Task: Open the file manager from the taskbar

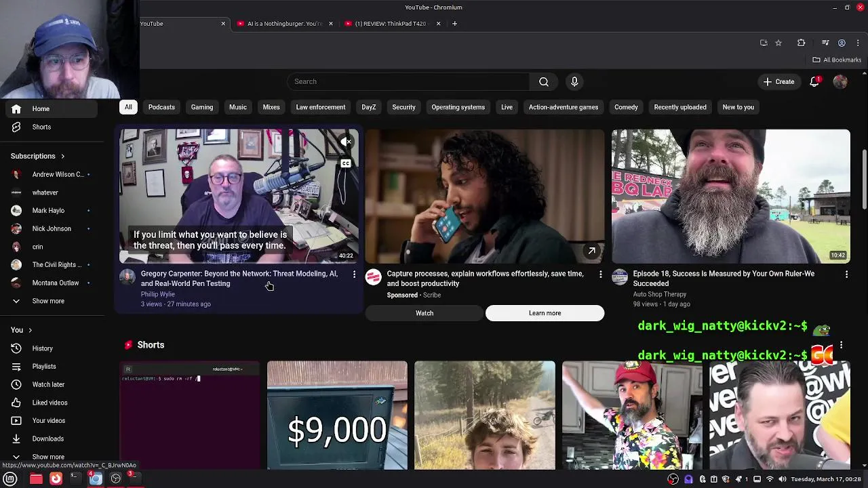Action: (x=36, y=479)
